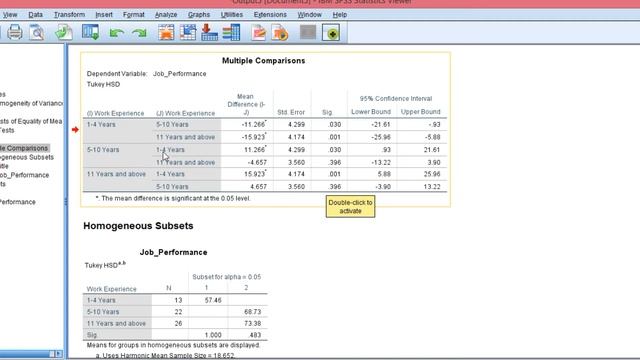Click the Print toolbar icon
Image resolution: width=640 pixels, height=360 pixels.
(x=15, y=32)
